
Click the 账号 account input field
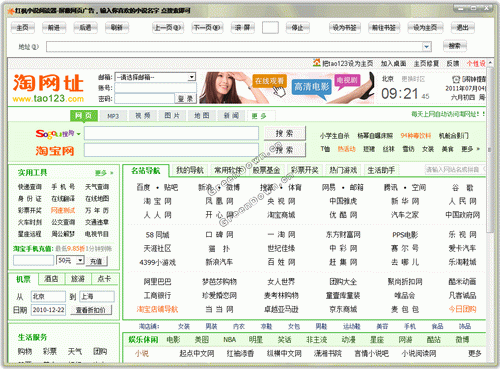(x=155, y=88)
